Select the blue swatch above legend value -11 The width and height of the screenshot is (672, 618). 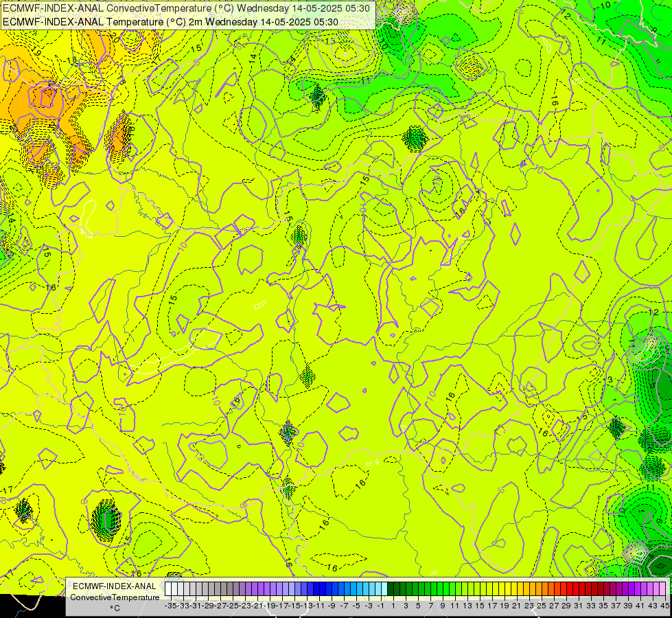point(316,588)
